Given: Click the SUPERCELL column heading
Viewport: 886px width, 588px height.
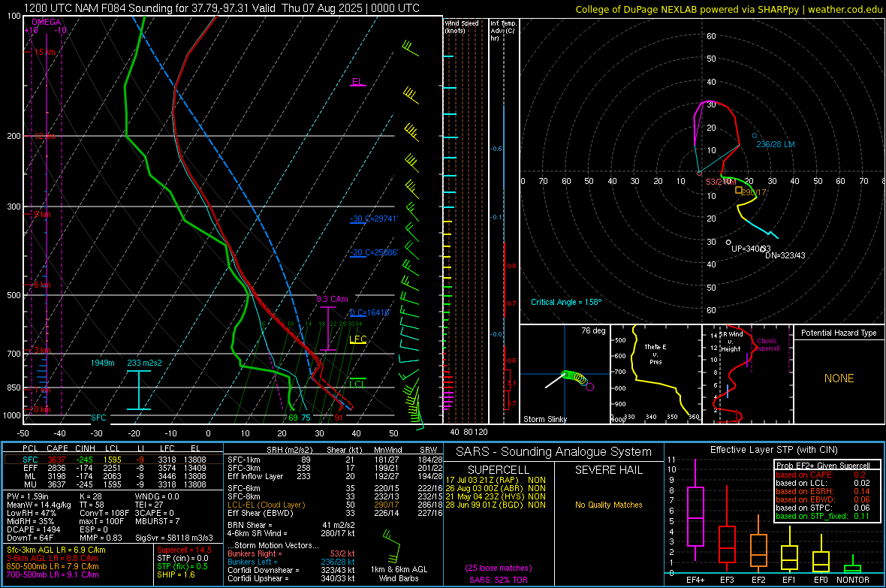Looking at the screenshot, I should (499, 470).
